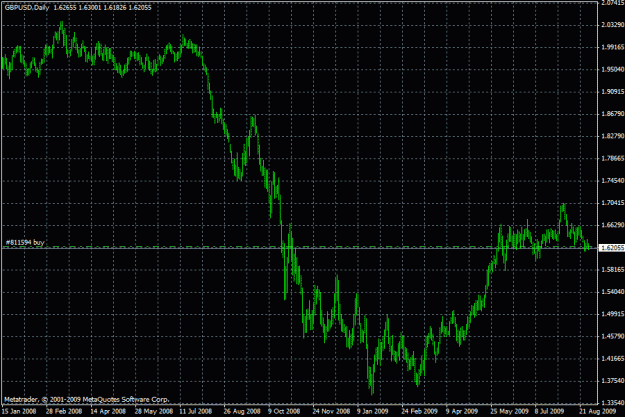Click the 1.74540 price axis label
The height and width of the screenshot is (417, 625).
(x=613, y=181)
